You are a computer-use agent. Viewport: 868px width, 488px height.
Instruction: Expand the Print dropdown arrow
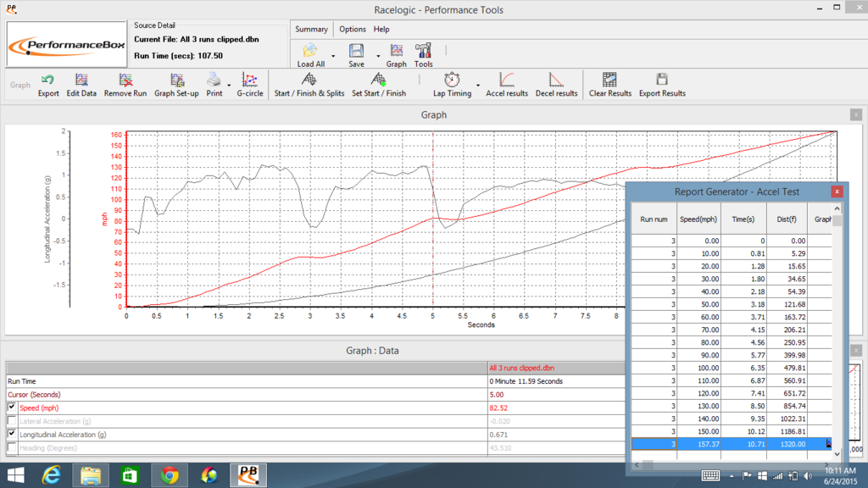point(229,86)
